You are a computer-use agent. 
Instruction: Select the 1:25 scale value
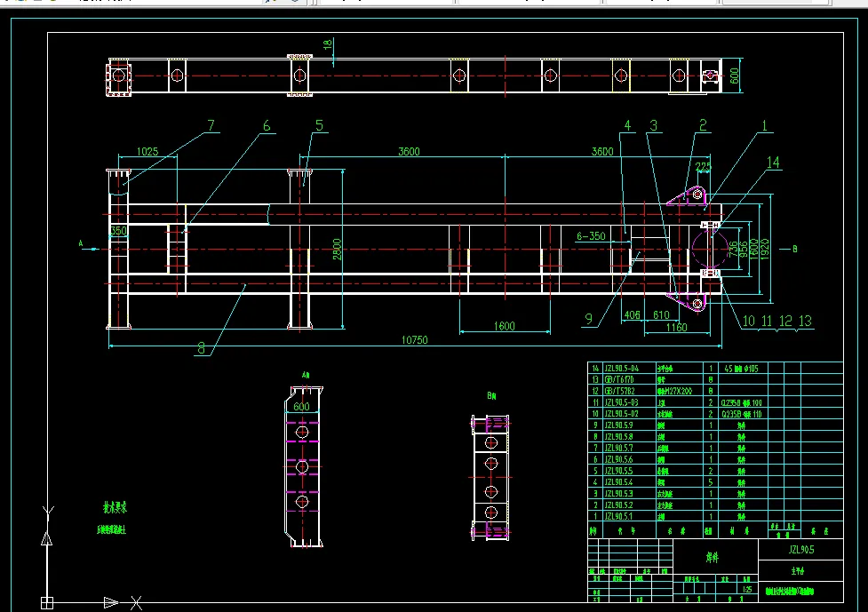click(747, 589)
